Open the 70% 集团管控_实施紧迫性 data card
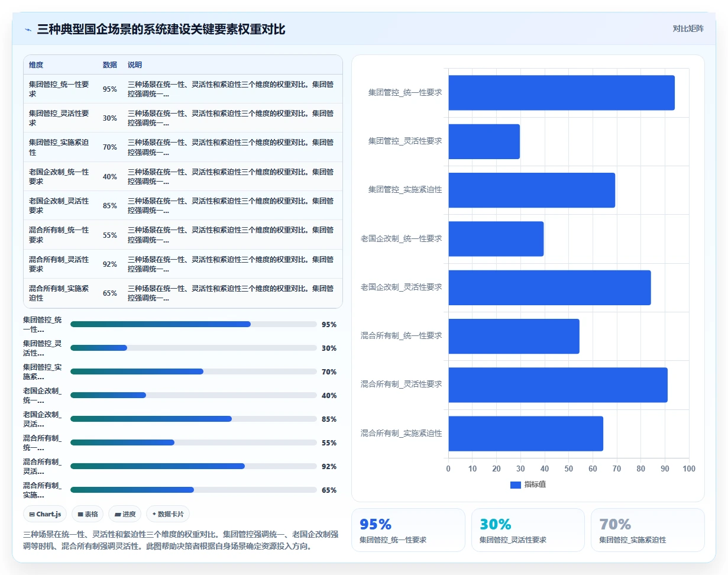728x575 pixels. point(648,530)
